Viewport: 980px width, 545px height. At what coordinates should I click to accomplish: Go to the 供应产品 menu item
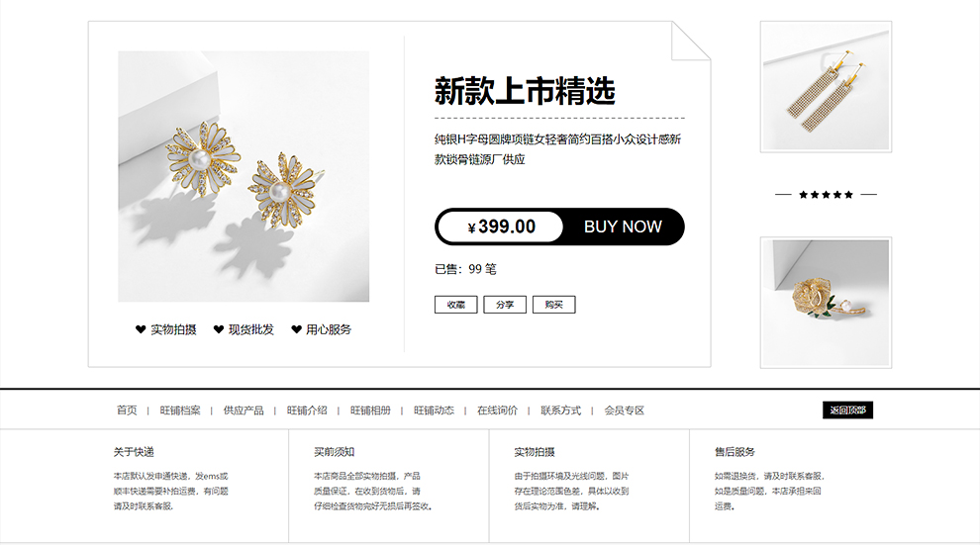[x=244, y=410]
